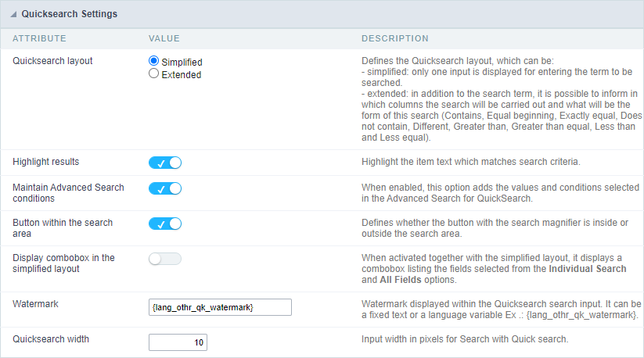Click the Extended option label text

coord(182,75)
